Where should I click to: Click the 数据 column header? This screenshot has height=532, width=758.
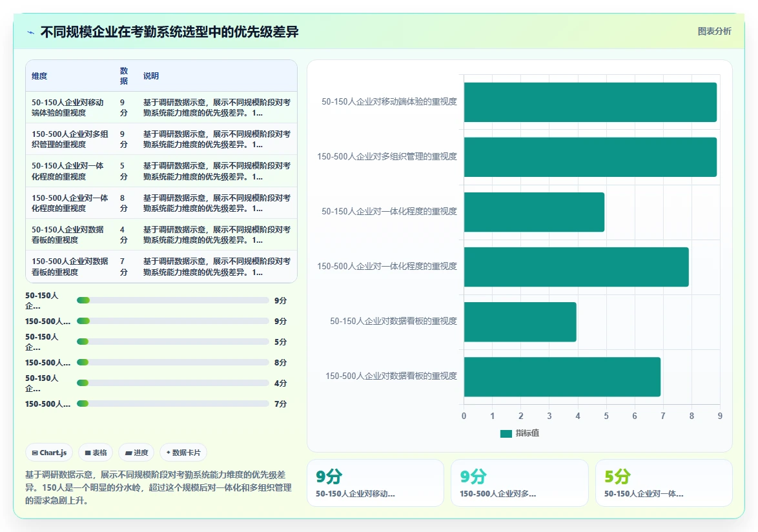124,76
